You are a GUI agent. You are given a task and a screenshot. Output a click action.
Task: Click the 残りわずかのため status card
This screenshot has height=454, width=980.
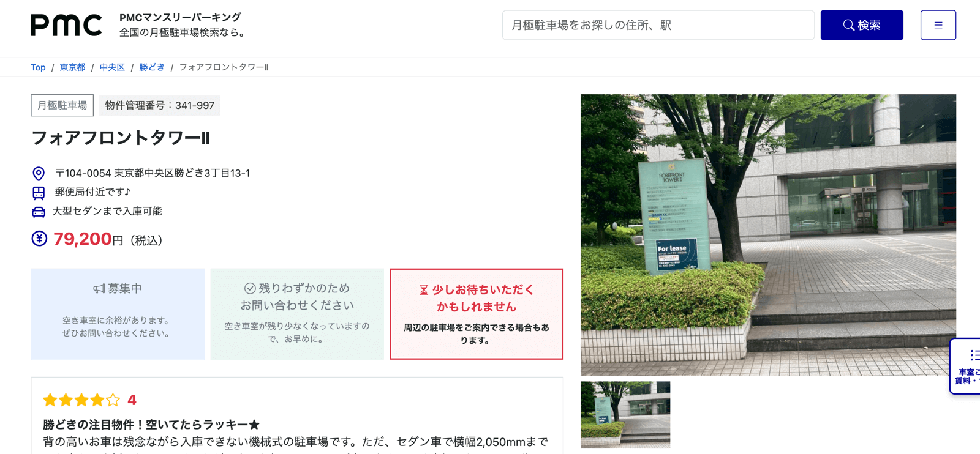[x=297, y=314]
